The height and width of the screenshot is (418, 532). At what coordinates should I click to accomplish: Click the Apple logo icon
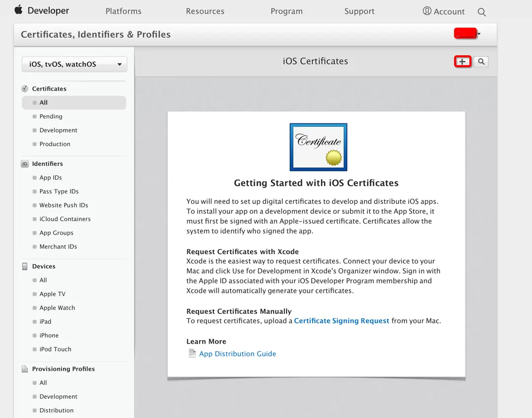click(x=19, y=10)
